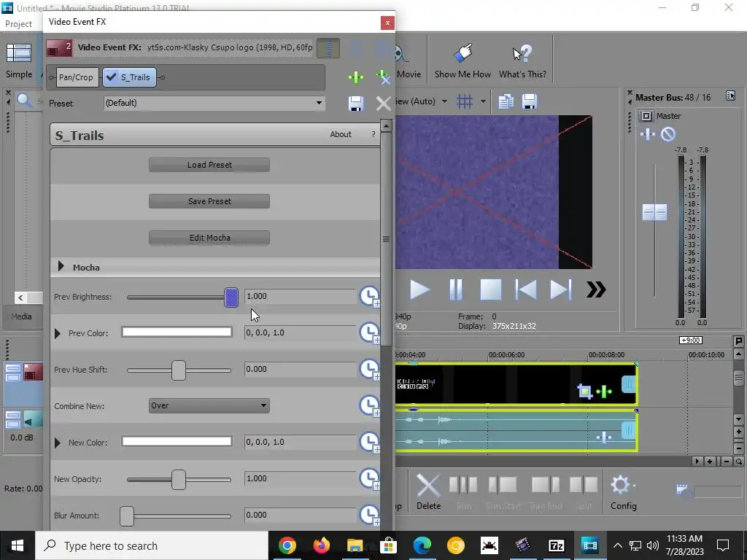Viewport: 747px width, 560px height.
Task: Show more transport buttons chevron
Action: (596, 289)
